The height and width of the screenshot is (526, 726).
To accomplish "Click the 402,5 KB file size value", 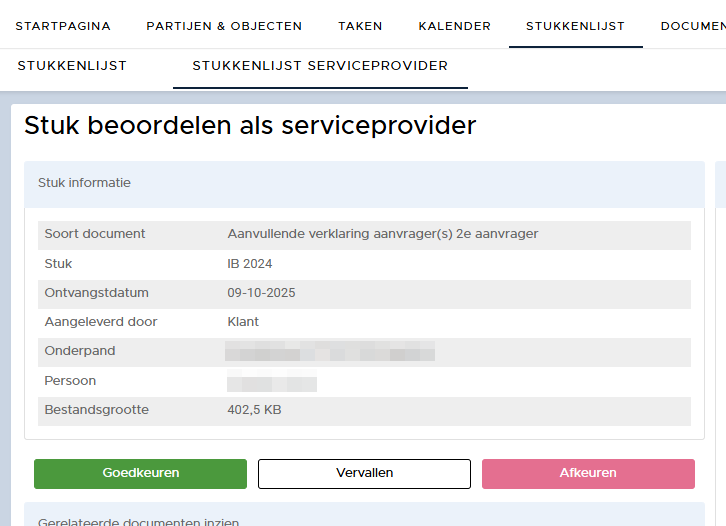I will pos(256,410).
